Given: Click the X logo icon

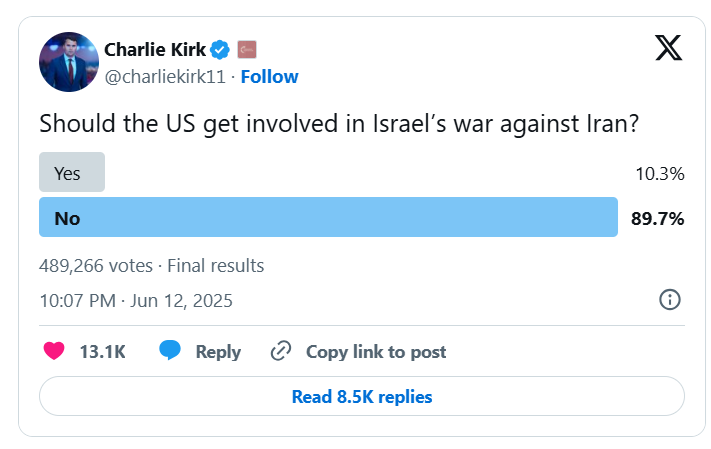Looking at the screenshot, I should point(668,48).
